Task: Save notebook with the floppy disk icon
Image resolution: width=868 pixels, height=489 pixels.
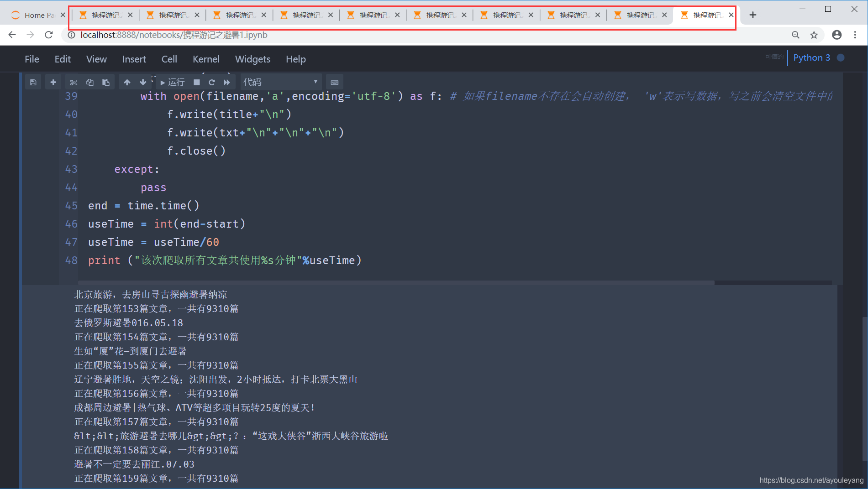Action: [x=33, y=82]
